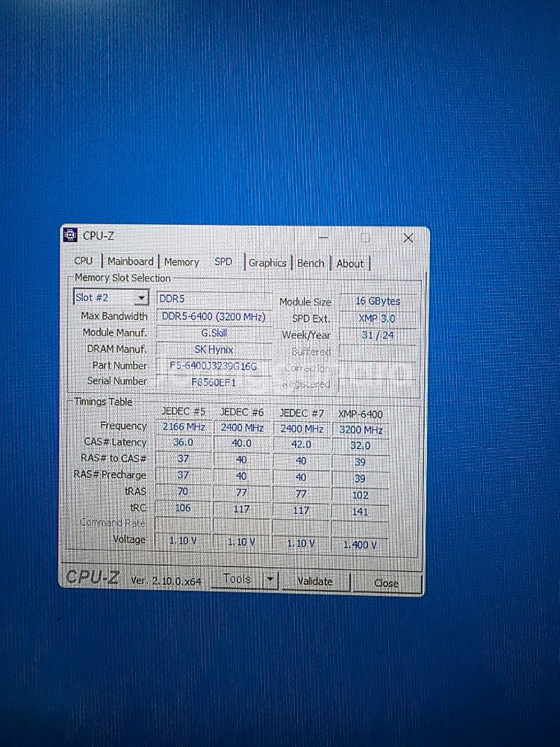The image size is (560, 747).
Task: Click the tRAS value 102
Action: click(361, 495)
